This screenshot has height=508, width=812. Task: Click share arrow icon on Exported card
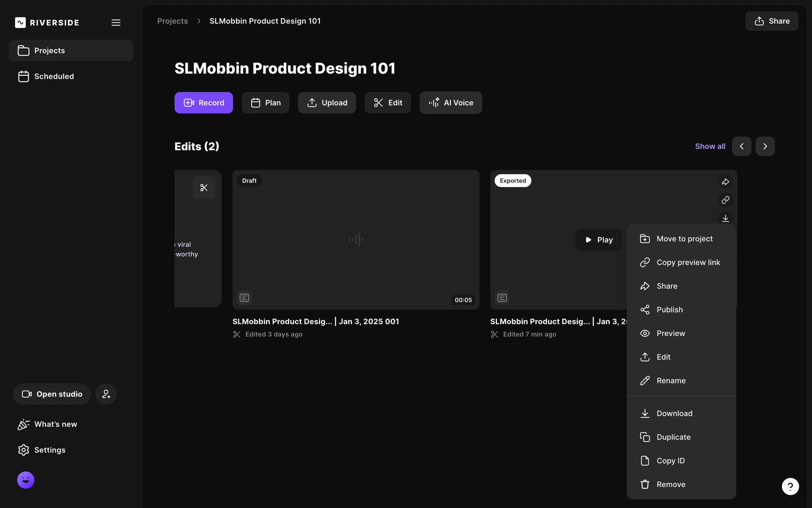tap(725, 182)
